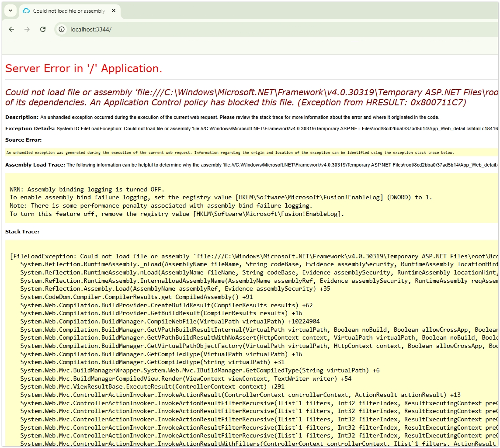Click the 'Stack Trace:' label
The height and width of the screenshot is (448, 500).
click(22, 232)
